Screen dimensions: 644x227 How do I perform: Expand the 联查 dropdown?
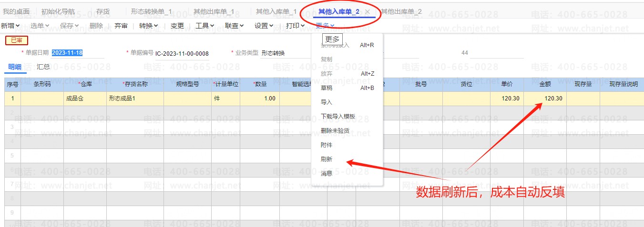click(235, 26)
